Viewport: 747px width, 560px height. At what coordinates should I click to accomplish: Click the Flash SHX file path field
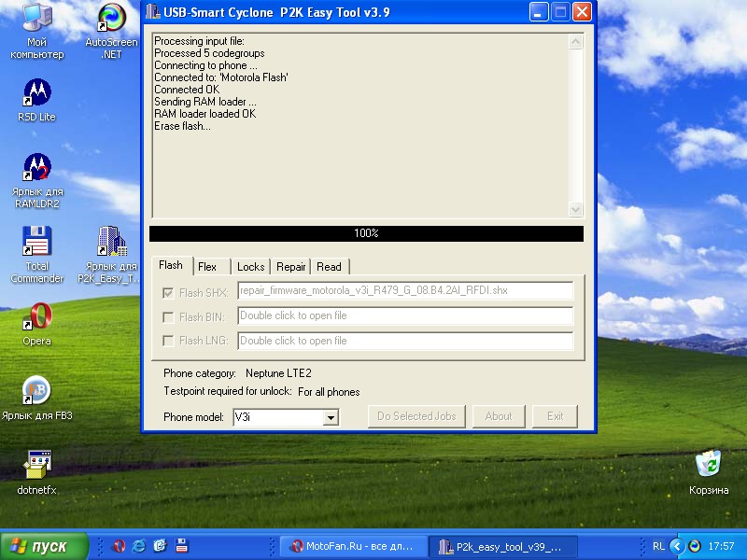(405, 290)
